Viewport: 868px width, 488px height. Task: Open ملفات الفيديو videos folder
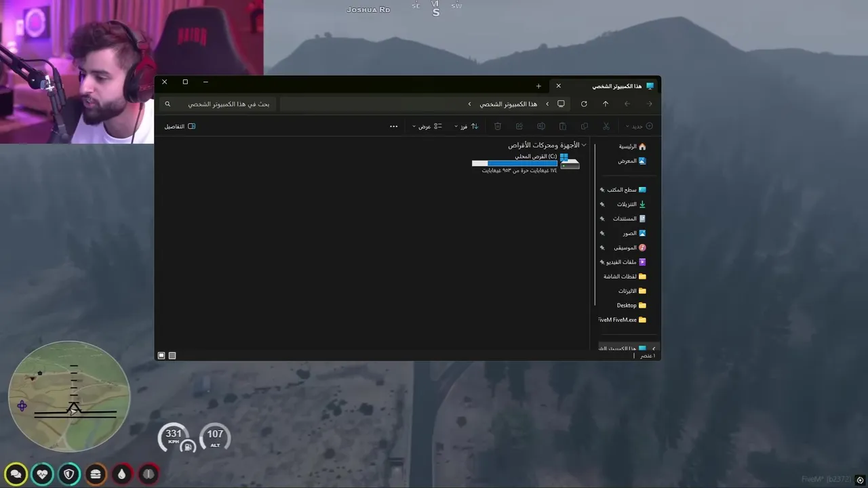point(626,262)
